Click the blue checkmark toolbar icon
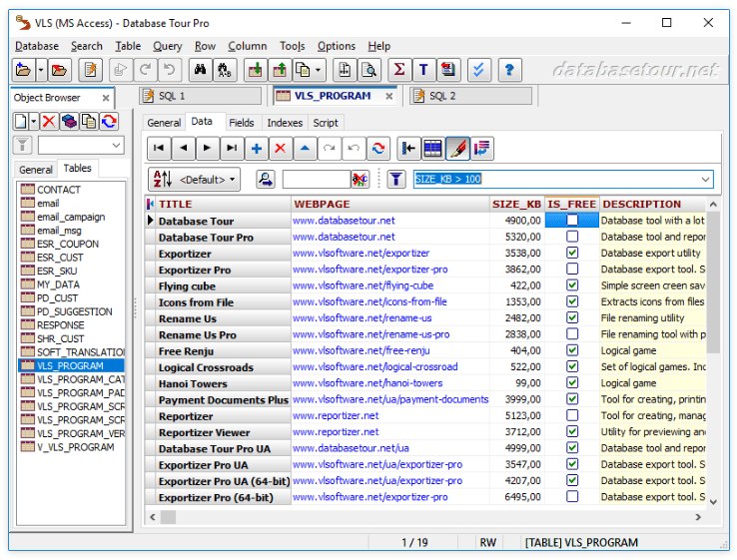737x560 pixels. coord(479,71)
